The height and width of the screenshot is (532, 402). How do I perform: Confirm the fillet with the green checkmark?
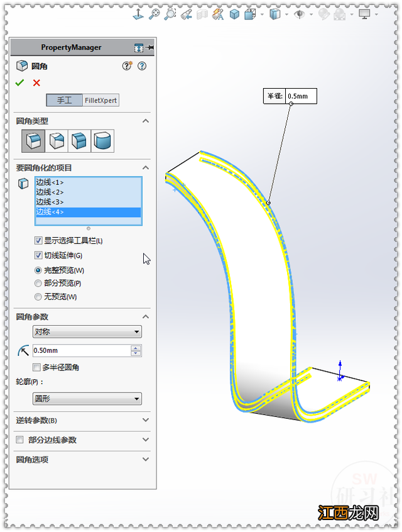(x=19, y=82)
